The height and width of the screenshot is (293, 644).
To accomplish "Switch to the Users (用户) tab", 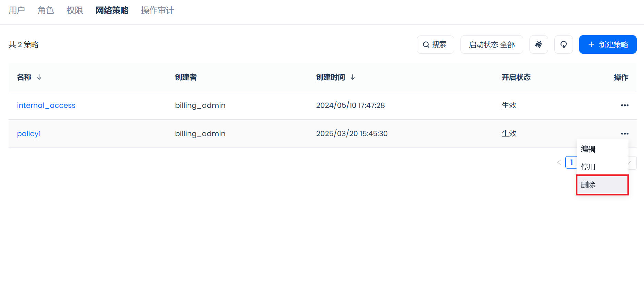I will pyautogui.click(x=17, y=10).
